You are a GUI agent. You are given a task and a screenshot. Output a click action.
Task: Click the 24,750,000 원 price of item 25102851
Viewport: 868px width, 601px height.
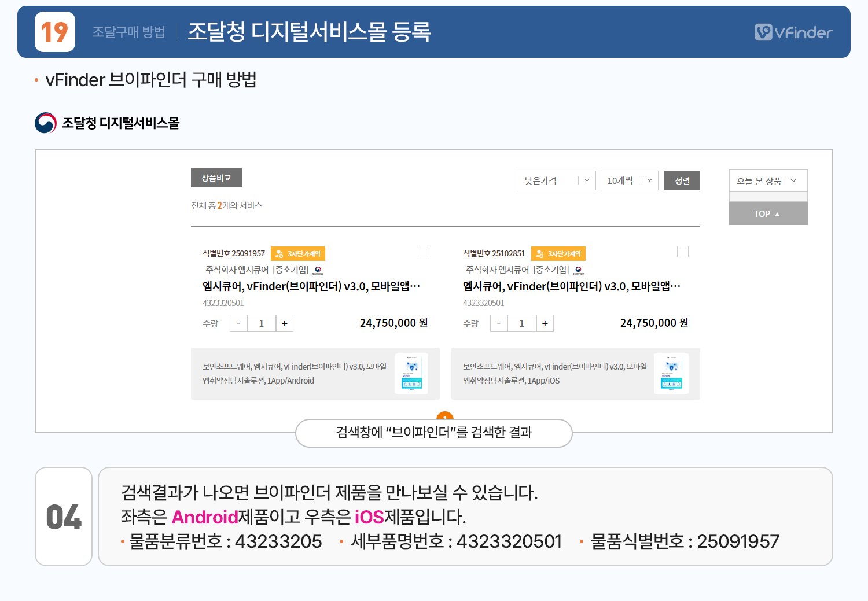click(654, 323)
